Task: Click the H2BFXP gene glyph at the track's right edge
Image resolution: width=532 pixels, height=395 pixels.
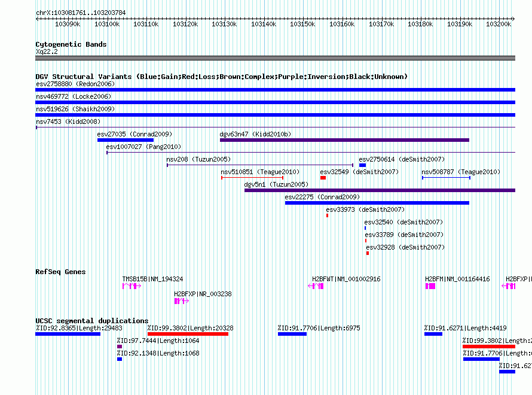Action: point(508,286)
